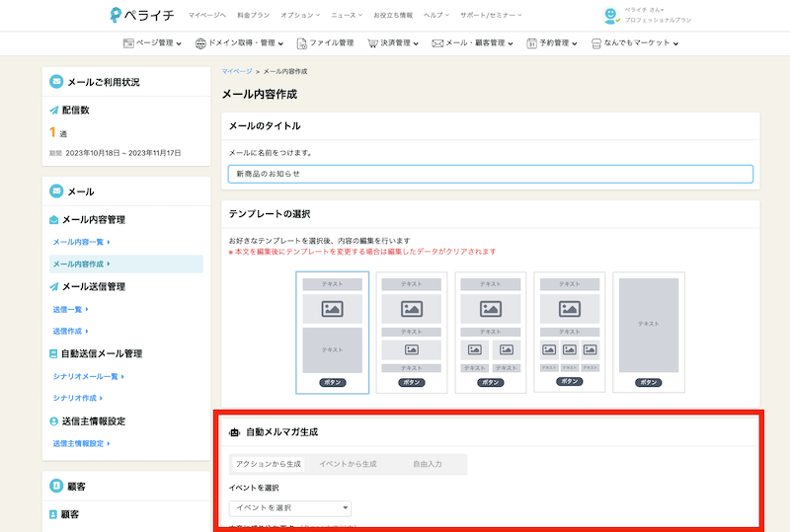This screenshot has width=790, height=532.
Task: Click the user avatar icon
Action: point(611,16)
